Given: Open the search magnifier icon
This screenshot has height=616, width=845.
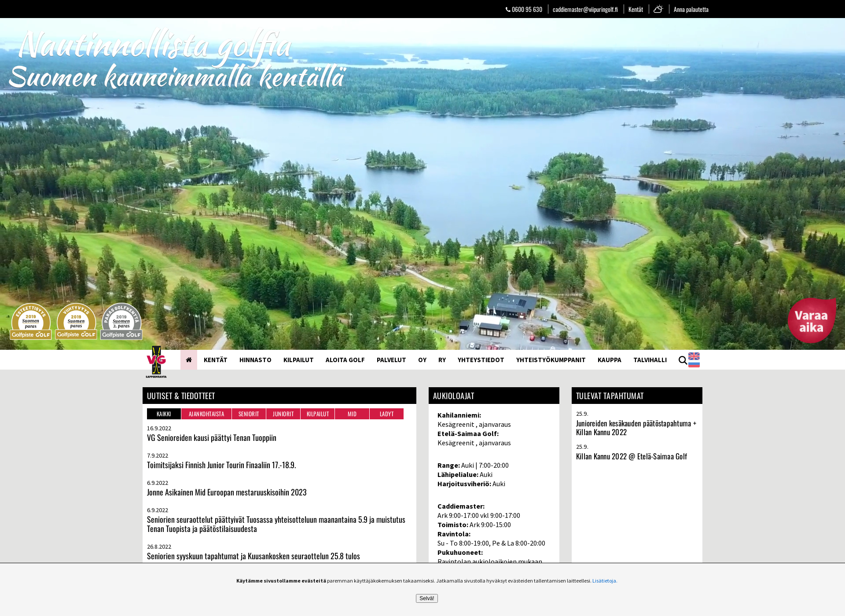Looking at the screenshot, I should click(683, 360).
